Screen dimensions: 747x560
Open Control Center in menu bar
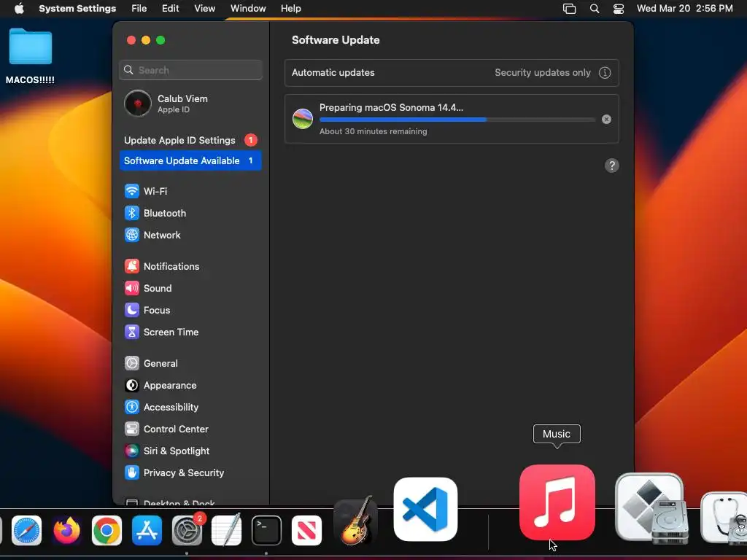[x=619, y=9]
